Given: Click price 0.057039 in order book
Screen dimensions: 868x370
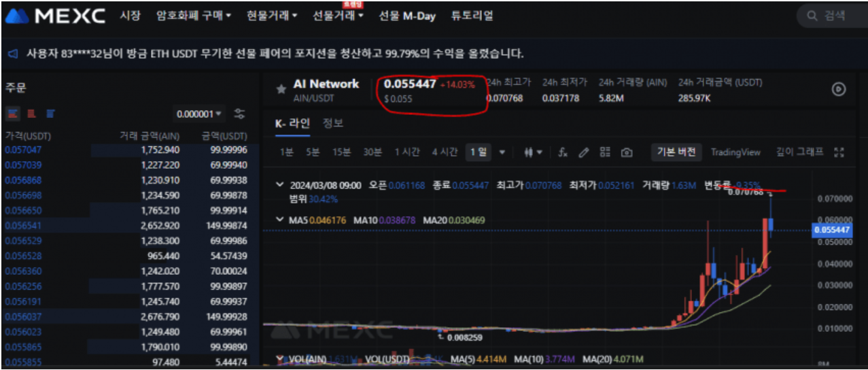Looking at the screenshot, I should coord(22,165).
